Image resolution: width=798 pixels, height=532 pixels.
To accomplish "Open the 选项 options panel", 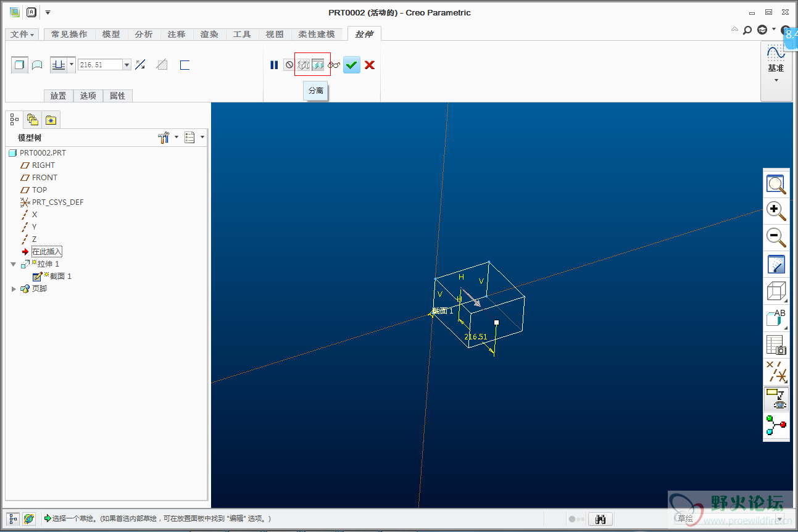I will coord(88,96).
